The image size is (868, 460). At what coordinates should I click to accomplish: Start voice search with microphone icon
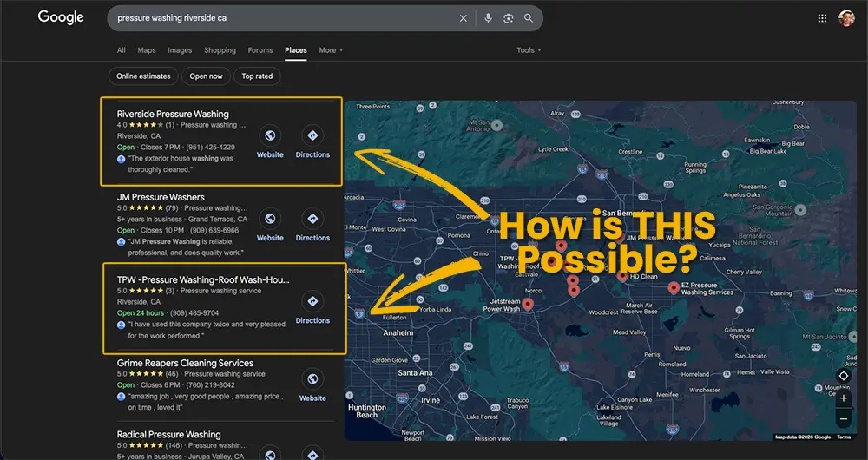click(x=488, y=18)
